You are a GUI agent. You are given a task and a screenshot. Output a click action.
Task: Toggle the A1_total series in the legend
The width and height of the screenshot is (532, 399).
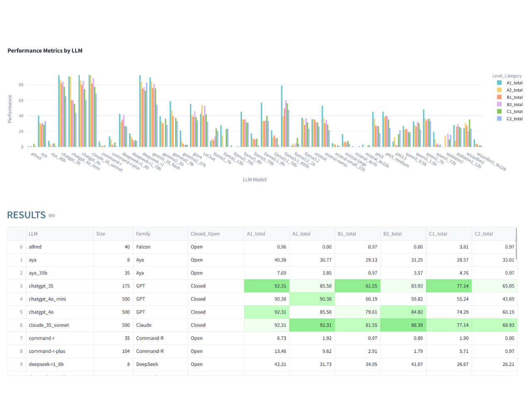(x=514, y=83)
